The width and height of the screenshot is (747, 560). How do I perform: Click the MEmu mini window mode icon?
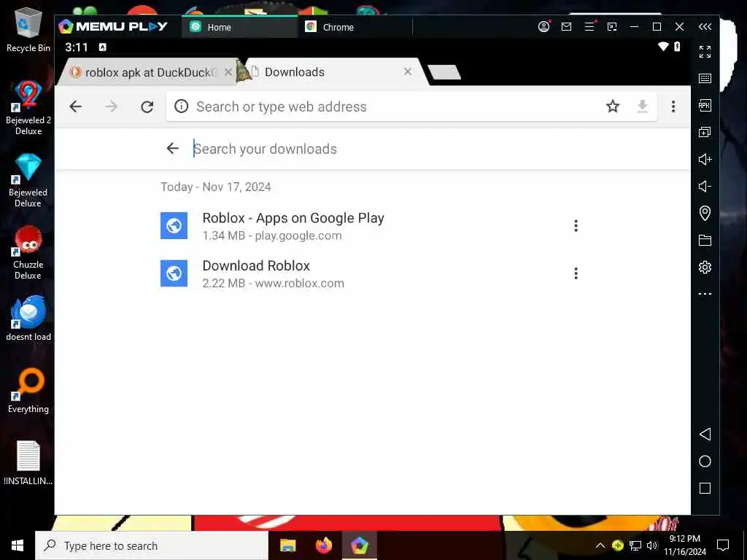tap(612, 27)
